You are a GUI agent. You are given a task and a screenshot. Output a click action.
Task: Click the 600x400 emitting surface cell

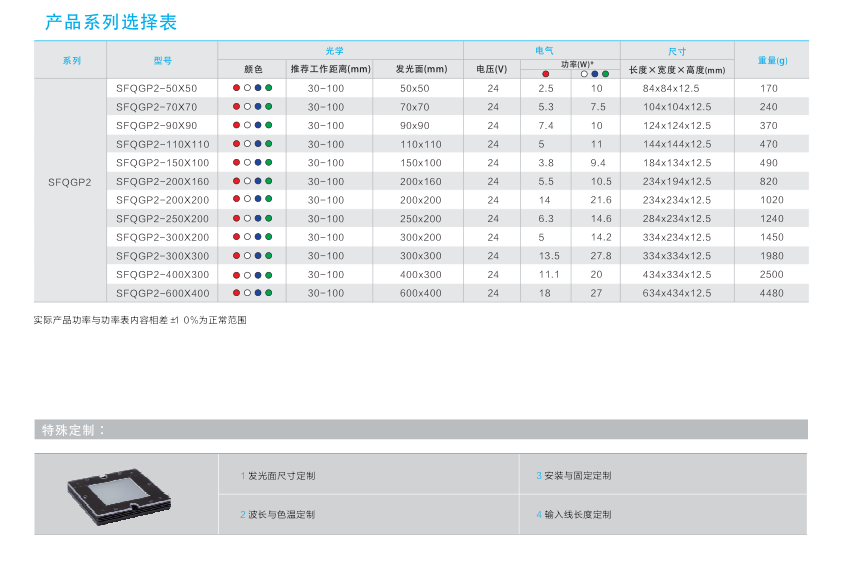coord(421,293)
